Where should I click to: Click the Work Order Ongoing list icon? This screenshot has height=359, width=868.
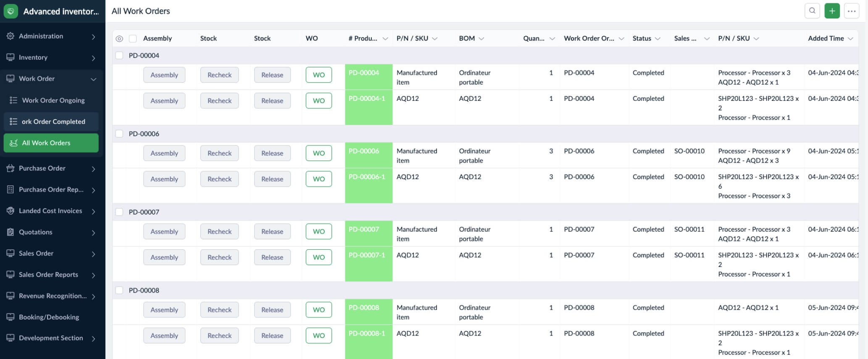point(13,100)
